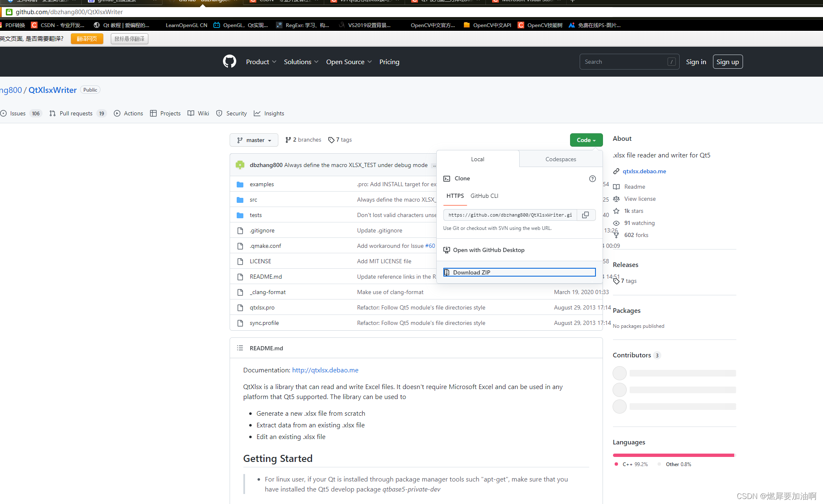Viewport: 823px width, 504px height.
Task: Open the clone help question-mark icon
Action: pos(592,179)
